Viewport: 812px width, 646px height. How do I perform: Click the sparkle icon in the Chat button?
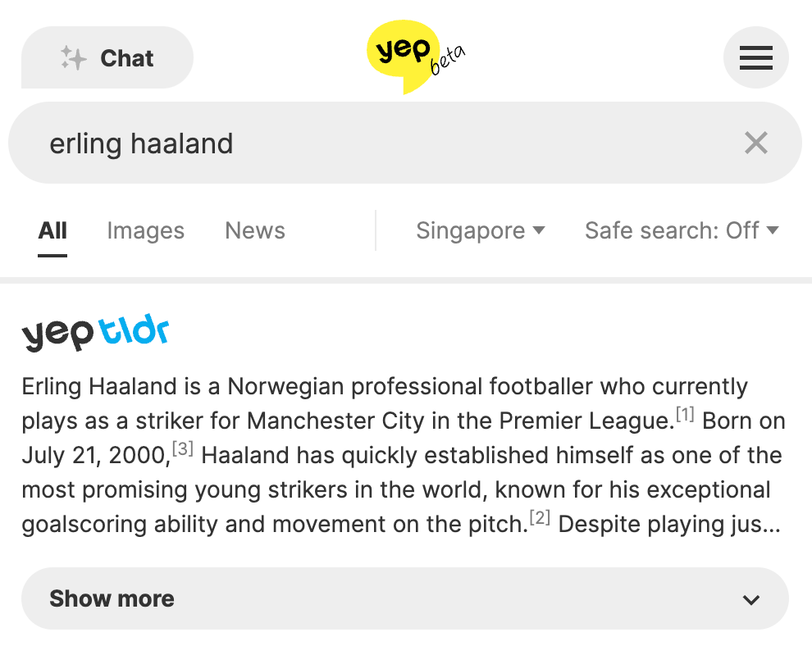[x=73, y=58]
